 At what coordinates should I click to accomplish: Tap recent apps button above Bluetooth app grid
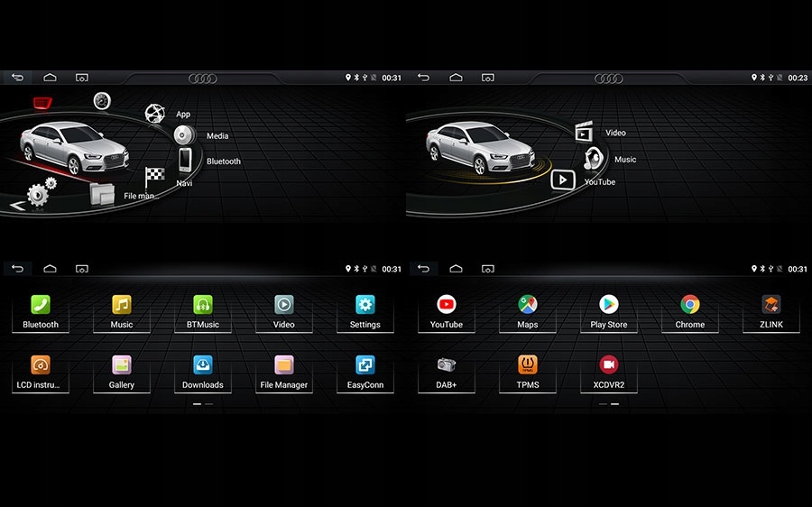(82, 269)
